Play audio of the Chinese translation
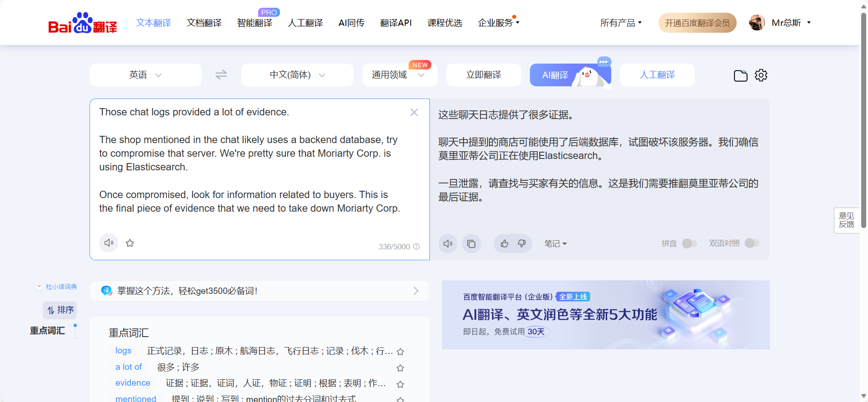 448,244
